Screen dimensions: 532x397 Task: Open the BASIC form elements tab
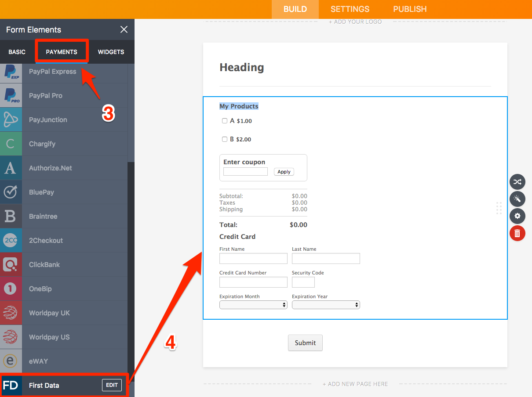[x=17, y=52]
